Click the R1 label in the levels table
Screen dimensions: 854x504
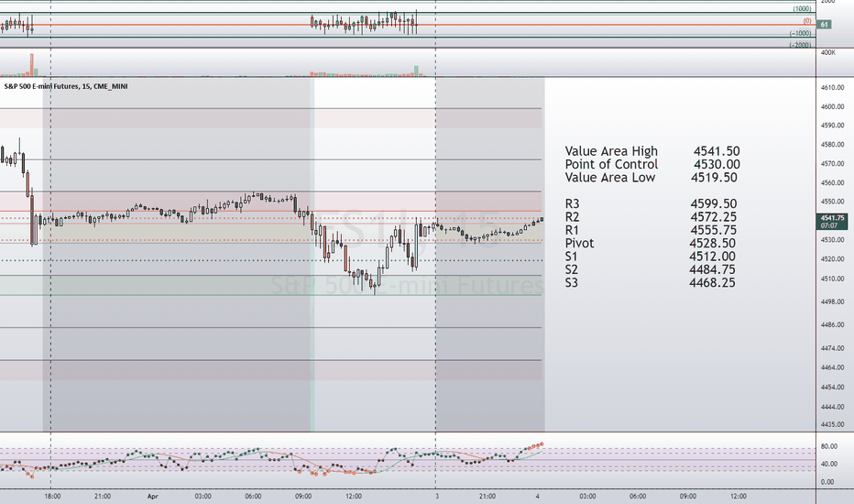click(x=572, y=230)
